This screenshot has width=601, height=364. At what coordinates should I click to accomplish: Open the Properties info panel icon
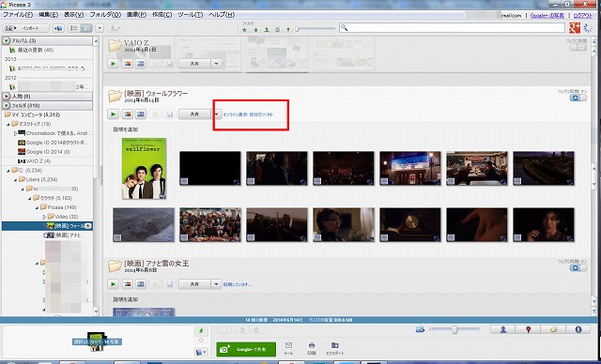coord(578,329)
